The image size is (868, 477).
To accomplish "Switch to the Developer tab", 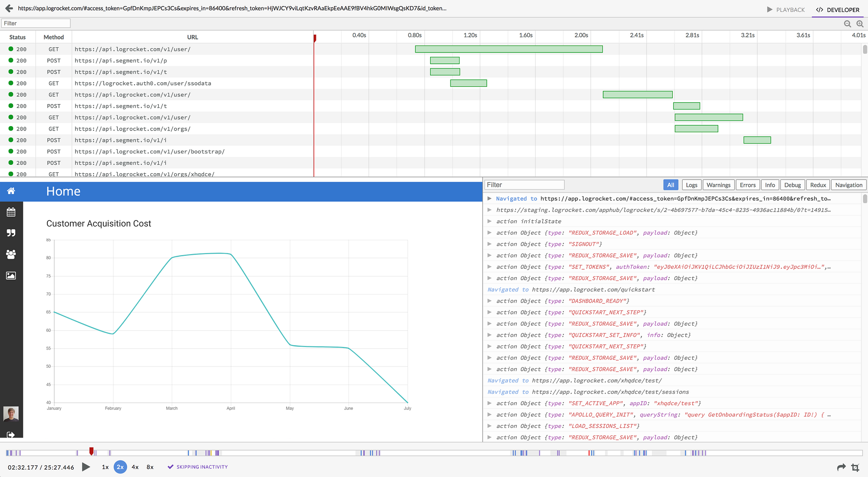I will [838, 10].
